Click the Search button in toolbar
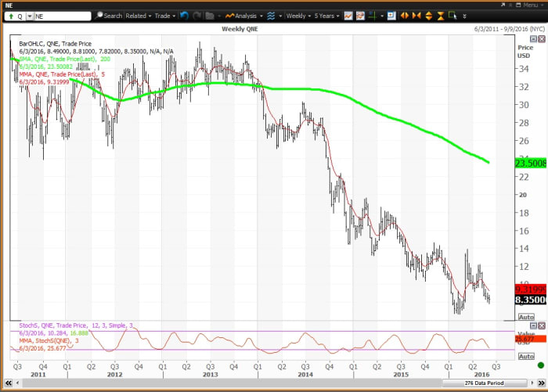Screen dimensions: 548x392 110,15
